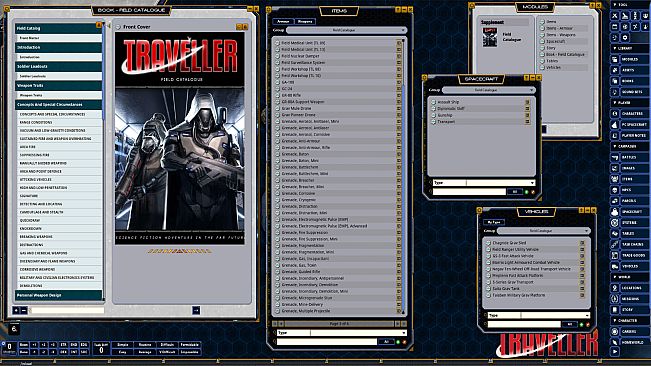Click the Formidable difficulty button
The image size is (651, 366).
click(189, 345)
